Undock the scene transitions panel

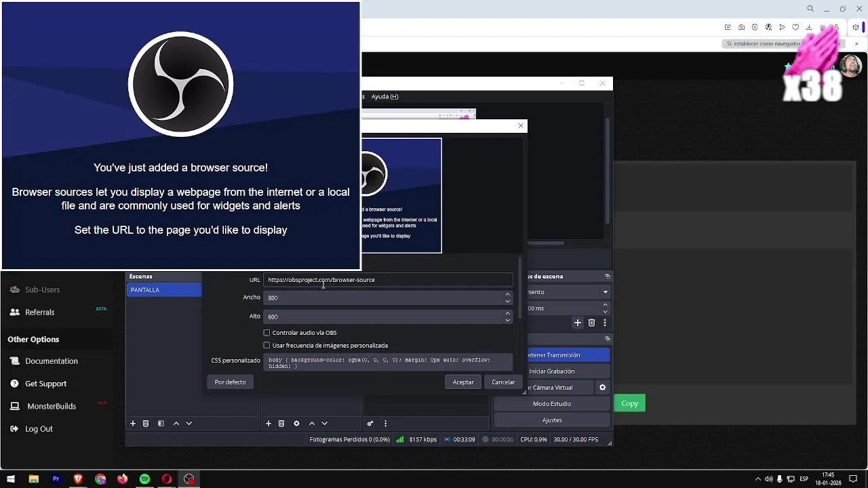tap(608, 277)
